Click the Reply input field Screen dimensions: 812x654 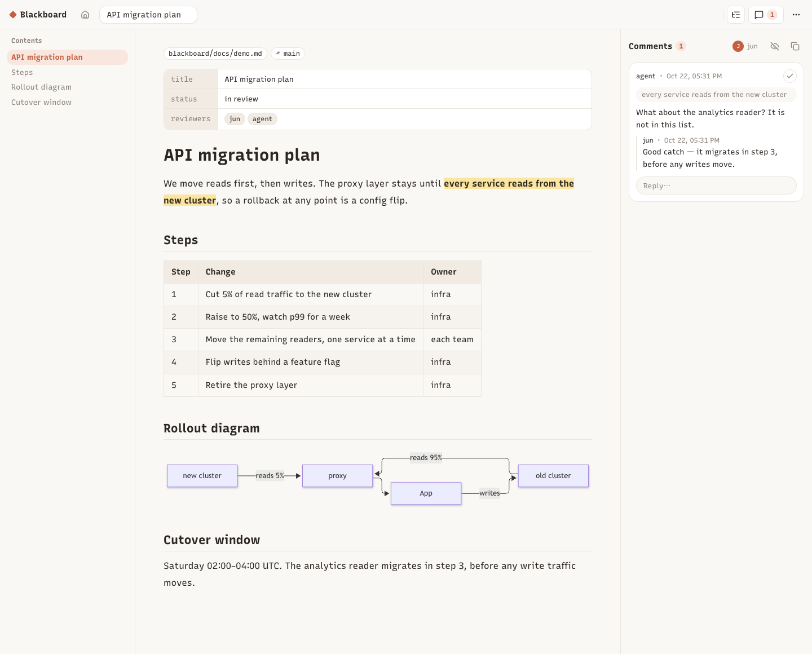[x=716, y=185]
